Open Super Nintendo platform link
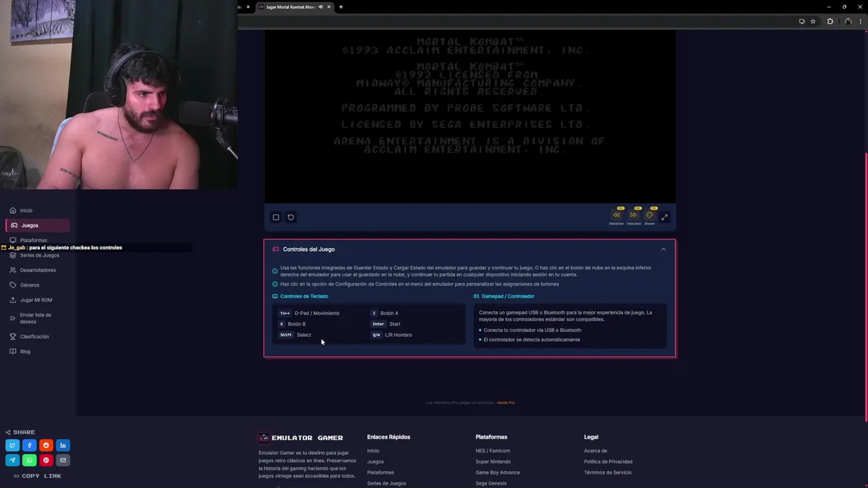This screenshot has height=488, width=868. (493, 462)
